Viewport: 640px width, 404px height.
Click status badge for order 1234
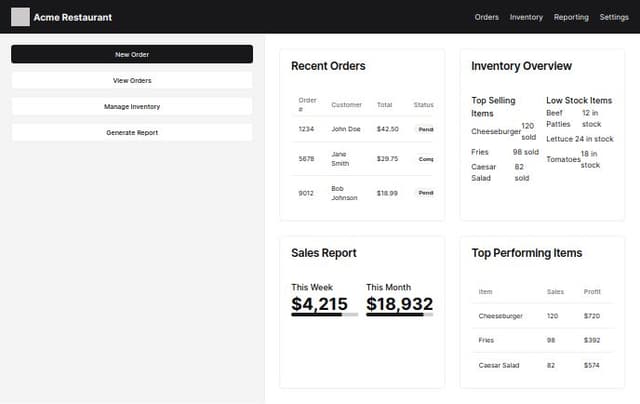425,129
